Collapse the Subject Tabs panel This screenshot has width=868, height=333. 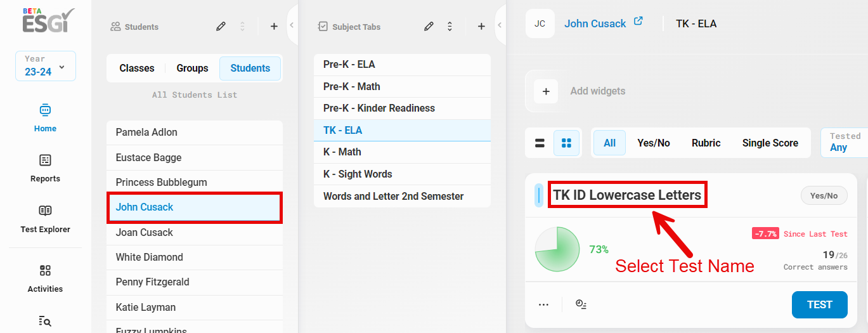(x=500, y=25)
